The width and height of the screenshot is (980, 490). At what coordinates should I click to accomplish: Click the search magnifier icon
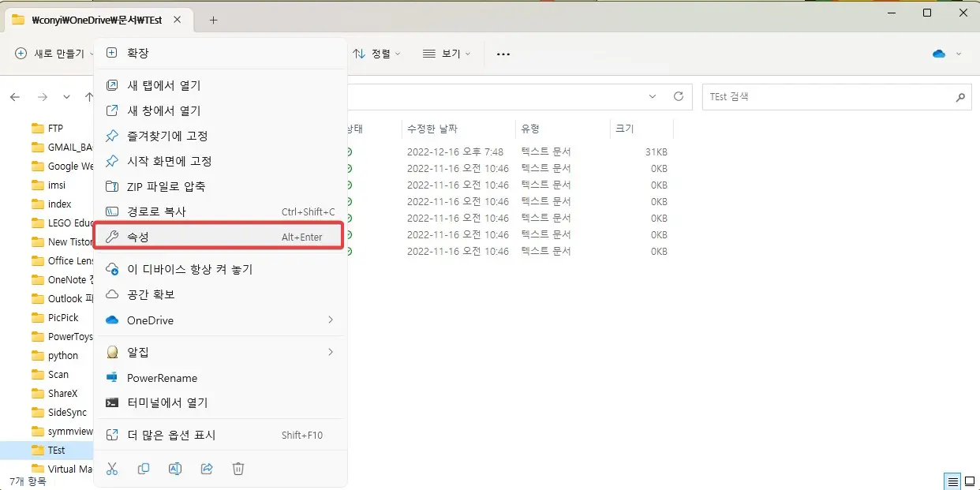pos(960,97)
